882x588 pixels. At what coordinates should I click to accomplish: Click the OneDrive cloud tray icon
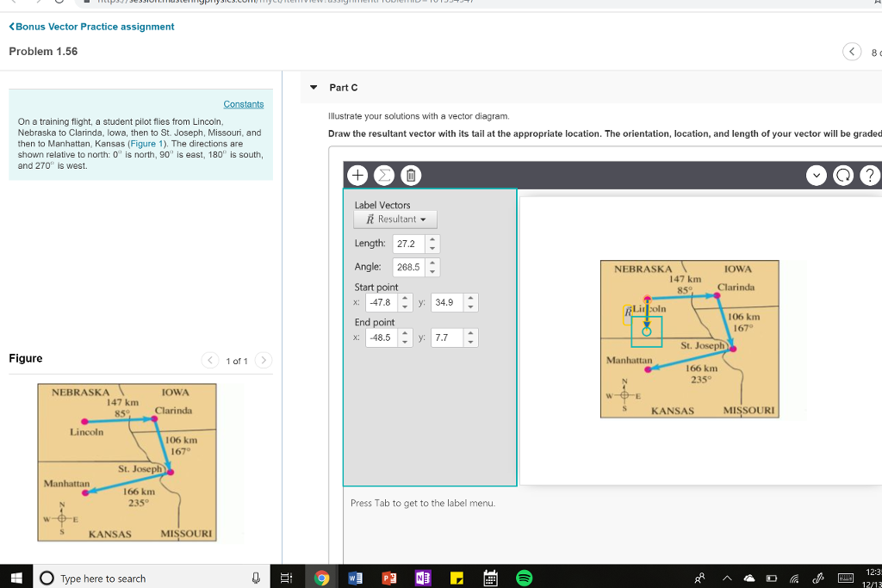[x=749, y=578]
